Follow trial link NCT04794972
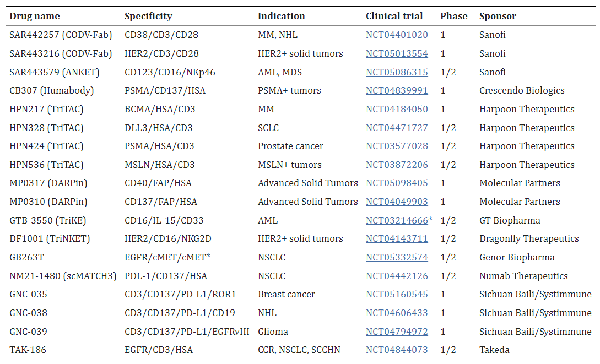Viewport: 600px width, 364px height. [397, 332]
